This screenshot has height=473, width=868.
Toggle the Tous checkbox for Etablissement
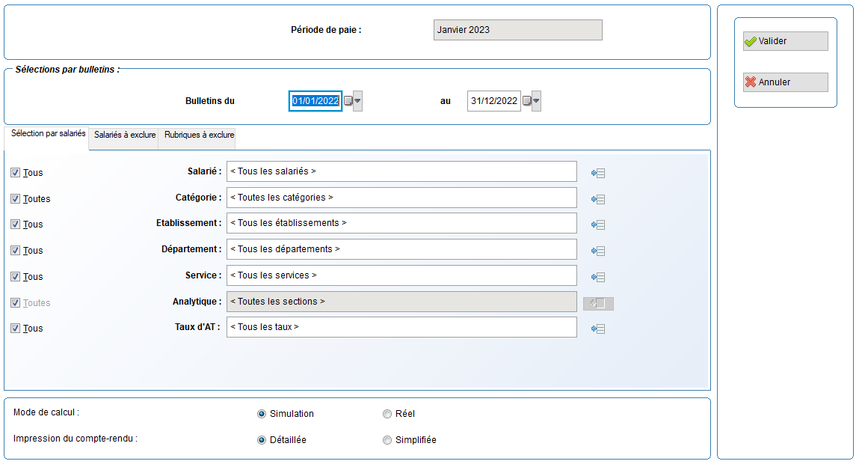pyautogui.click(x=16, y=225)
